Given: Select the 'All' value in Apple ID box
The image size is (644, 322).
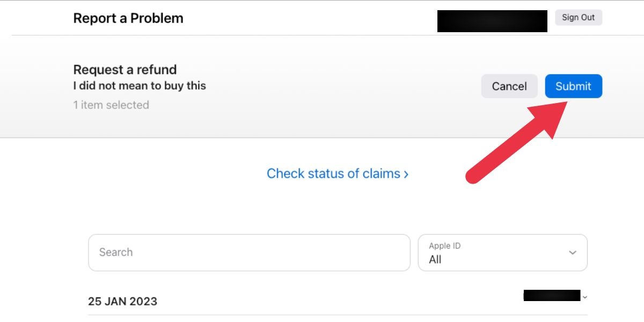Looking at the screenshot, I should [x=435, y=260].
